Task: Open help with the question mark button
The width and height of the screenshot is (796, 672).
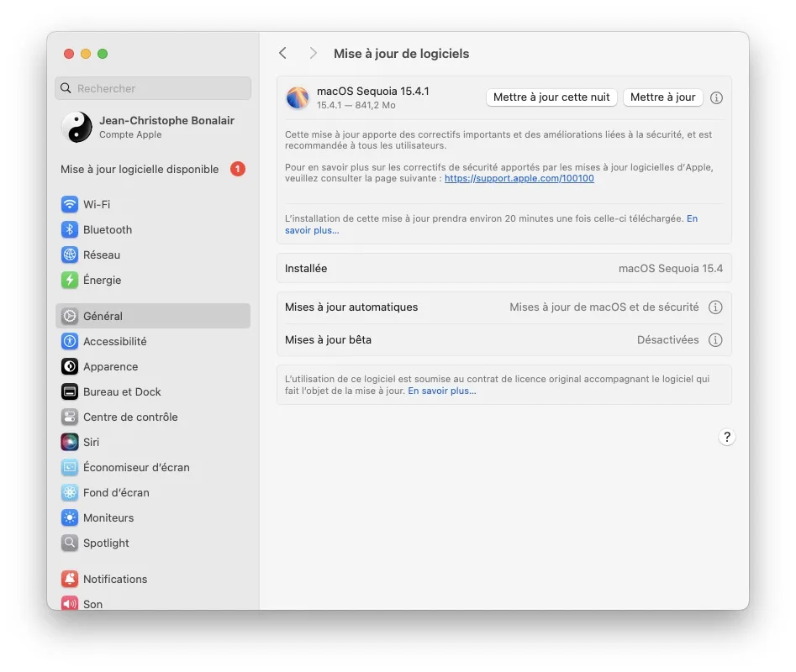Action: pos(727,437)
